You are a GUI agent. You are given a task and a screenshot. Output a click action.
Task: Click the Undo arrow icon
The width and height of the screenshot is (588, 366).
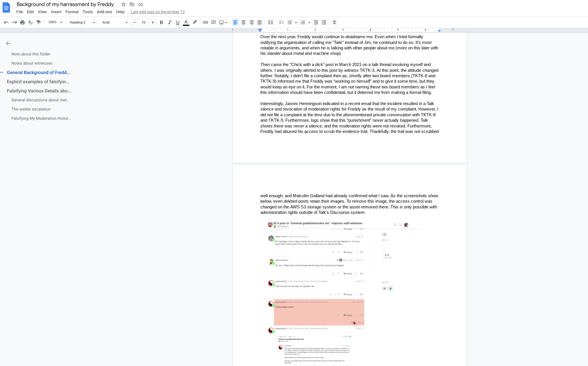pos(6,22)
